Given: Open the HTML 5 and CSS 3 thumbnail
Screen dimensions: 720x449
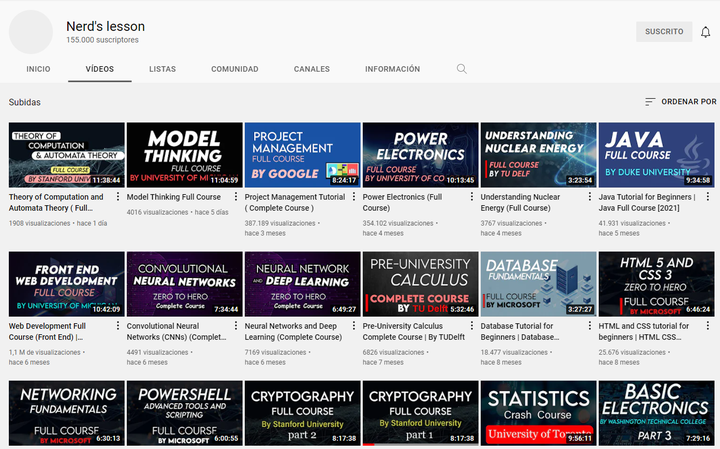Looking at the screenshot, I should click(x=657, y=284).
